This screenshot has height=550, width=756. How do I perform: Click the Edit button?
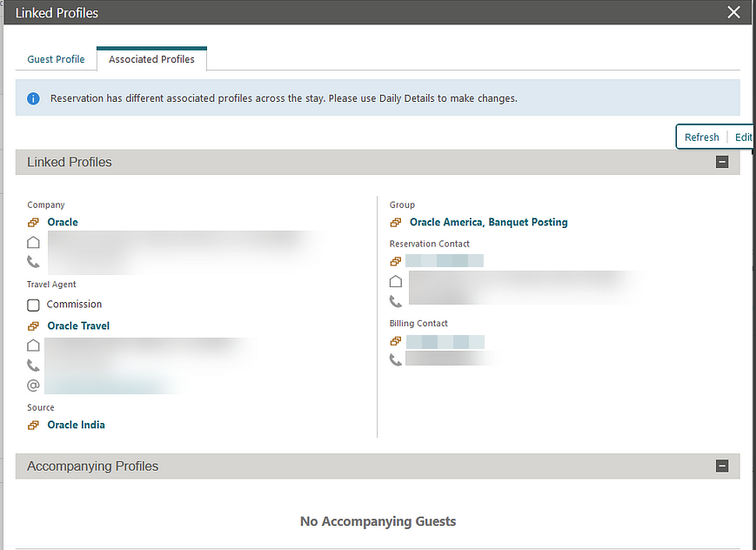coord(744,137)
